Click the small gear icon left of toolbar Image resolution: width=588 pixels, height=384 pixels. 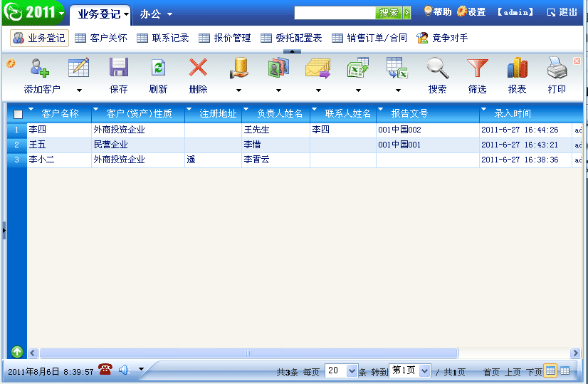11,63
